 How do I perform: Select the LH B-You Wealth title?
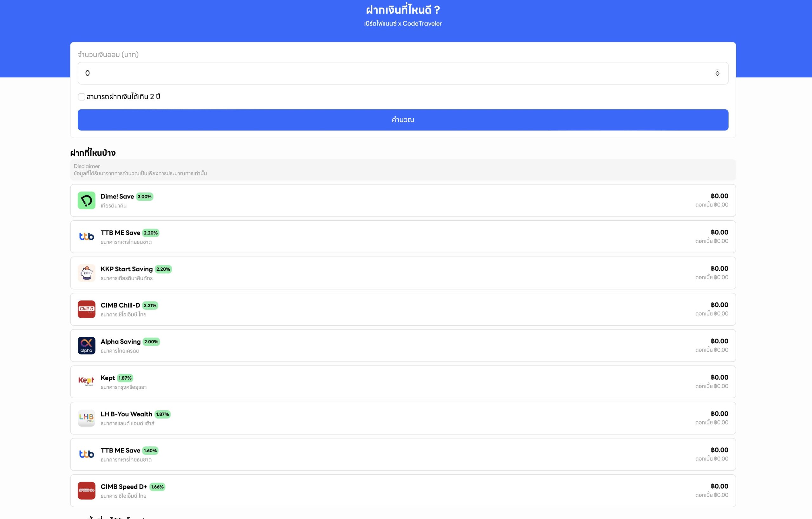126,414
